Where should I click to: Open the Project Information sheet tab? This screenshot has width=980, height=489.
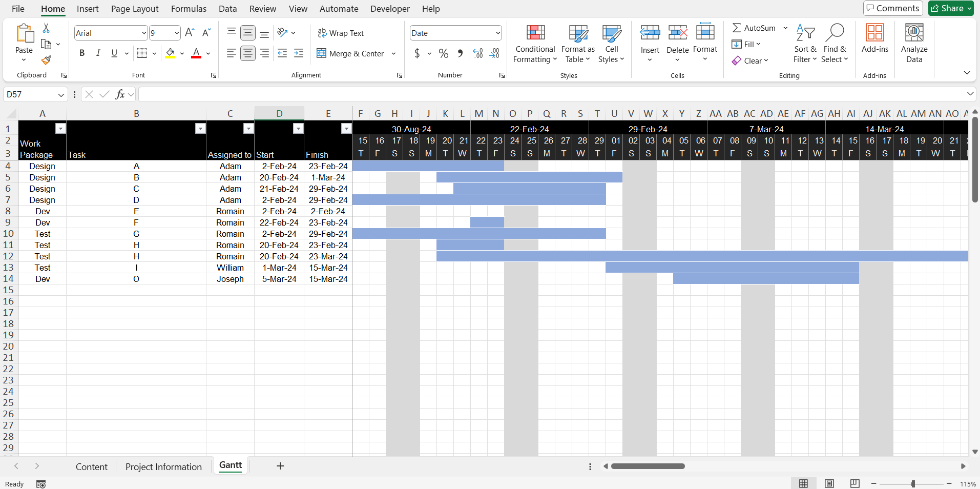(x=163, y=466)
